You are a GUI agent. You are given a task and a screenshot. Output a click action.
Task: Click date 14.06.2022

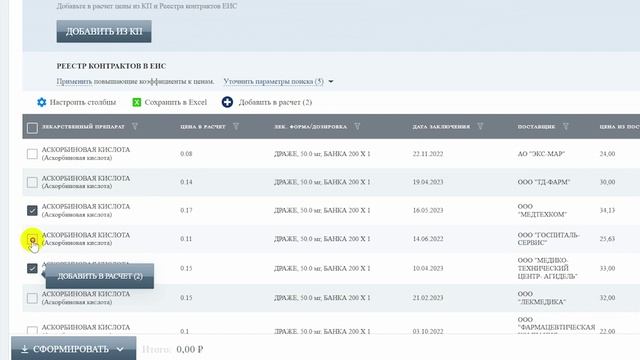click(x=428, y=239)
